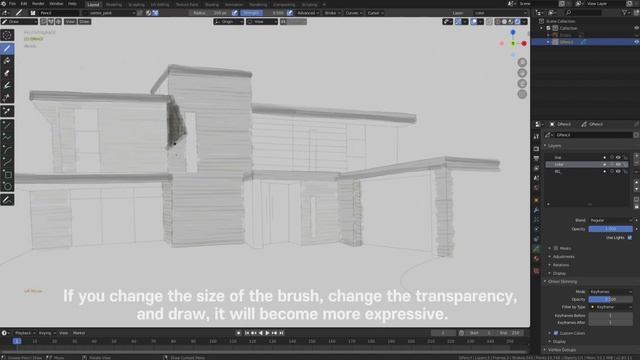The width and height of the screenshot is (640, 360).
Task: Open the timeline Playback menu
Action: tap(24, 333)
